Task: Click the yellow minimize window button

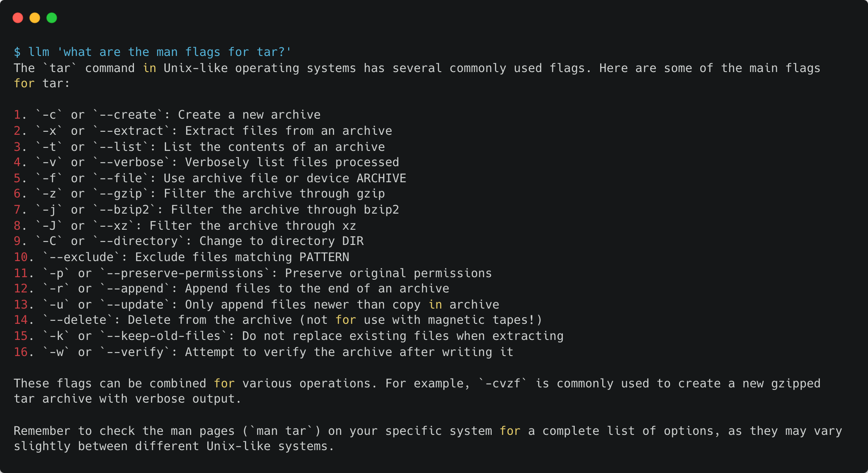Action: coord(35,18)
